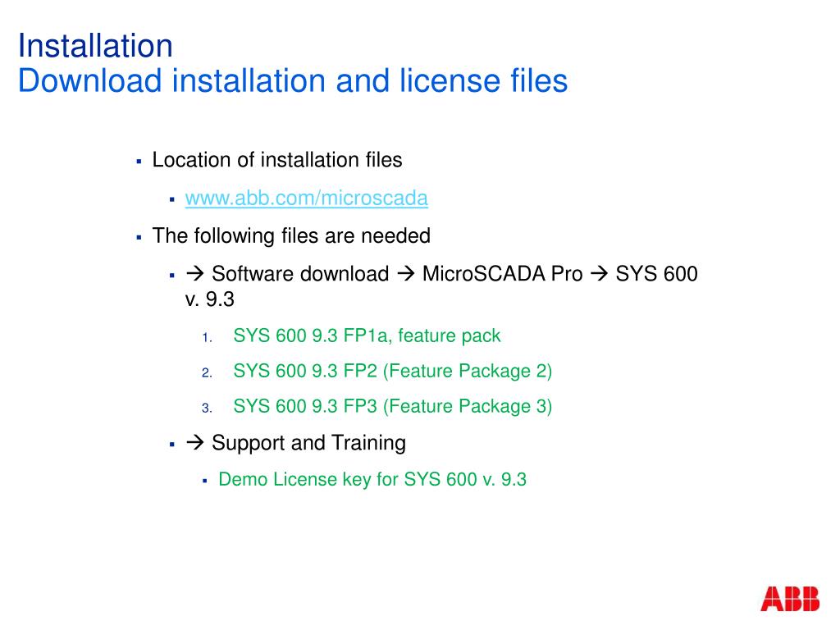Click 'Support and Training' bullet
This screenshot has height=630, width=840.
308,443
